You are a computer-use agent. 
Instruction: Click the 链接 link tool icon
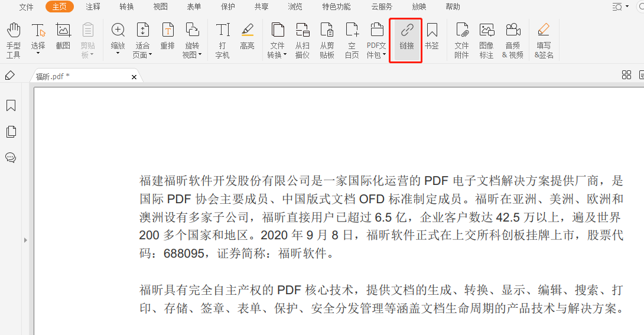[406, 35]
